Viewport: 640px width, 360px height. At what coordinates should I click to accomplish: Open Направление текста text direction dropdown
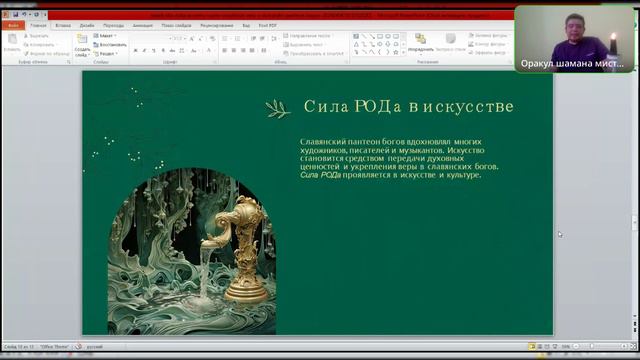[x=309, y=36]
